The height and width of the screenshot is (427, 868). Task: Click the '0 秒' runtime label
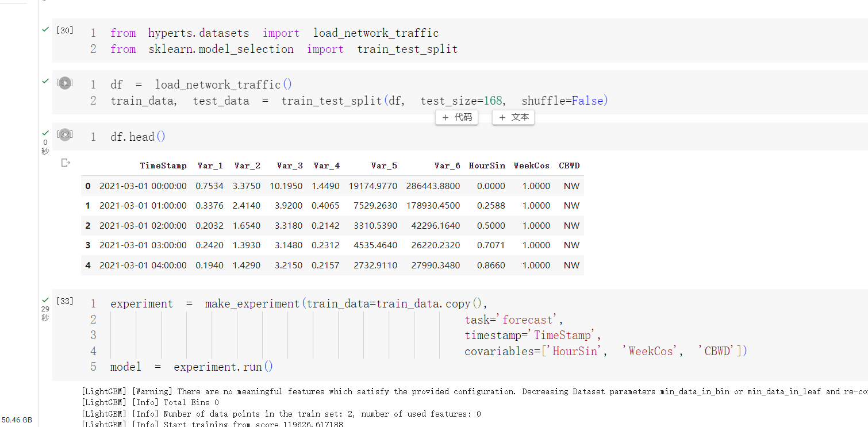[45, 146]
